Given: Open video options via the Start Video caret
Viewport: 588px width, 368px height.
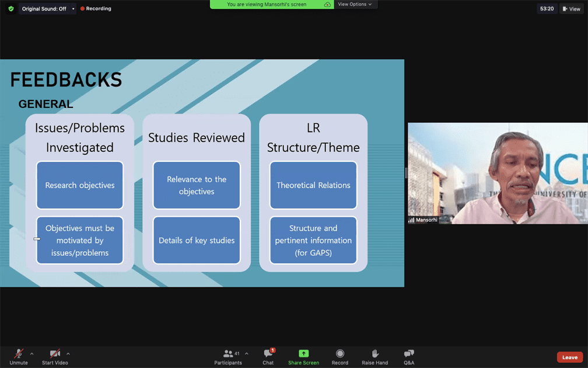Looking at the screenshot, I should pos(68,354).
